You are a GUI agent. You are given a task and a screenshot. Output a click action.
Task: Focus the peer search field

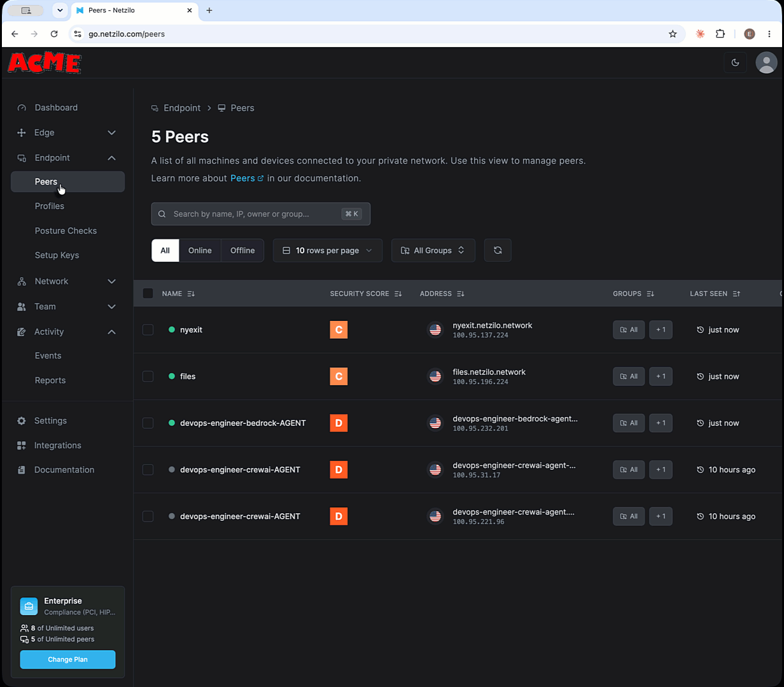click(x=260, y=214)
